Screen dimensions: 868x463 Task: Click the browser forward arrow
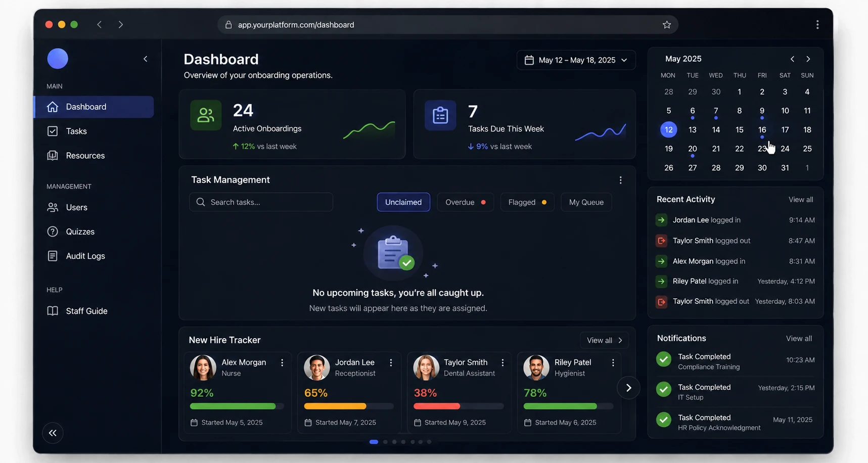point(120,24)
